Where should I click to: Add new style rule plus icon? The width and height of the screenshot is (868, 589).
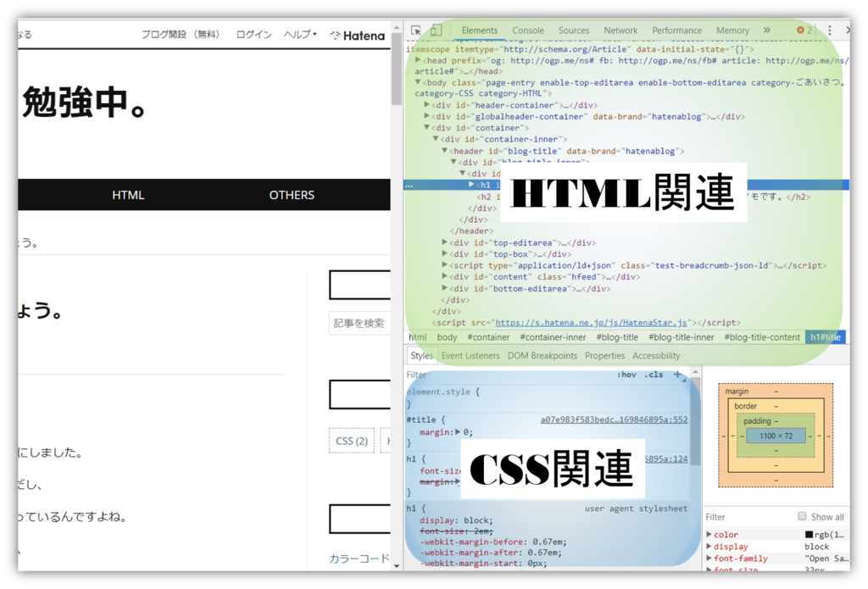click(677, 375)
